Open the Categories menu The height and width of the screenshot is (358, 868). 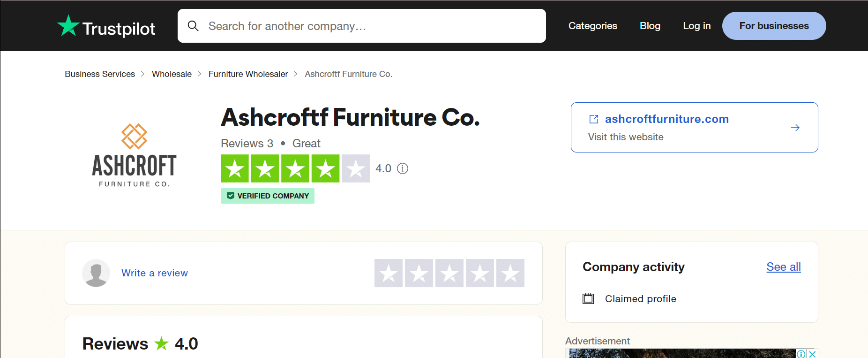[x=593, y=26]
